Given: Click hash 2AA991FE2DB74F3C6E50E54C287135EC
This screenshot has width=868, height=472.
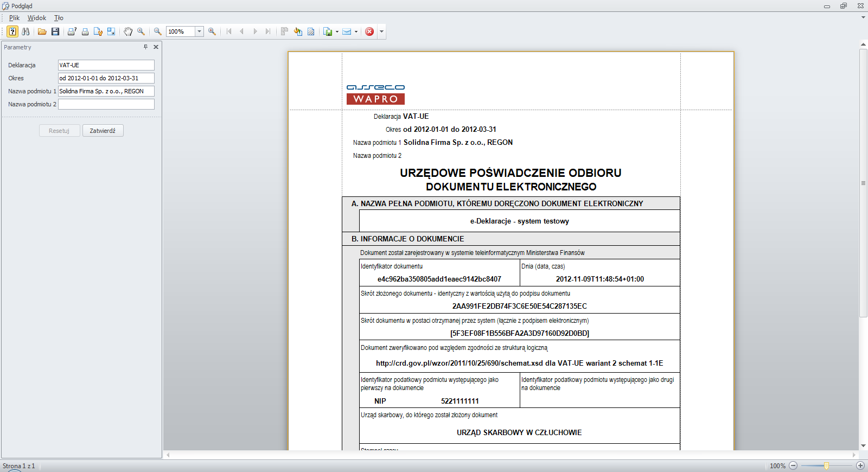Looking at the screenshot, I should click(520, 307).
